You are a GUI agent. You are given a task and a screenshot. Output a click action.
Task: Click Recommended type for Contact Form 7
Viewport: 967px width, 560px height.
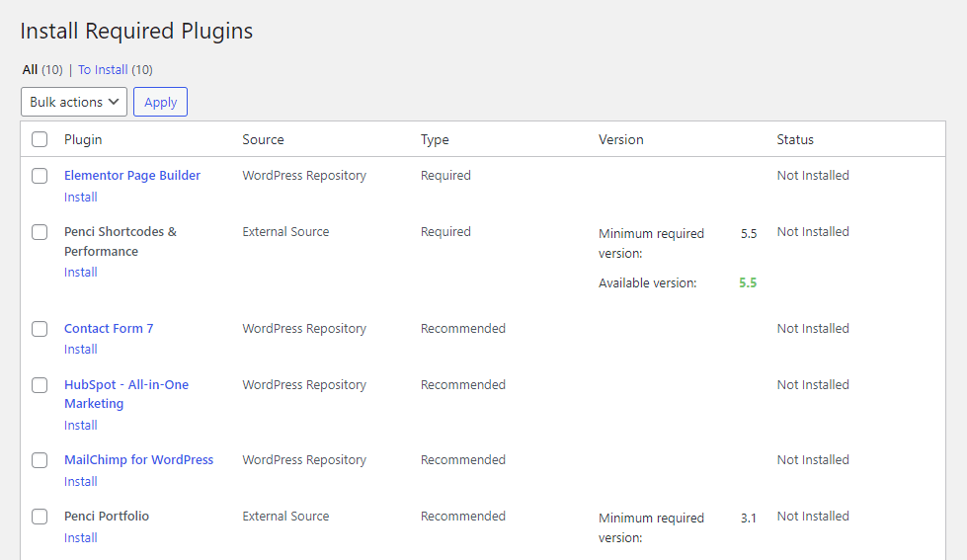coord(463,328)
